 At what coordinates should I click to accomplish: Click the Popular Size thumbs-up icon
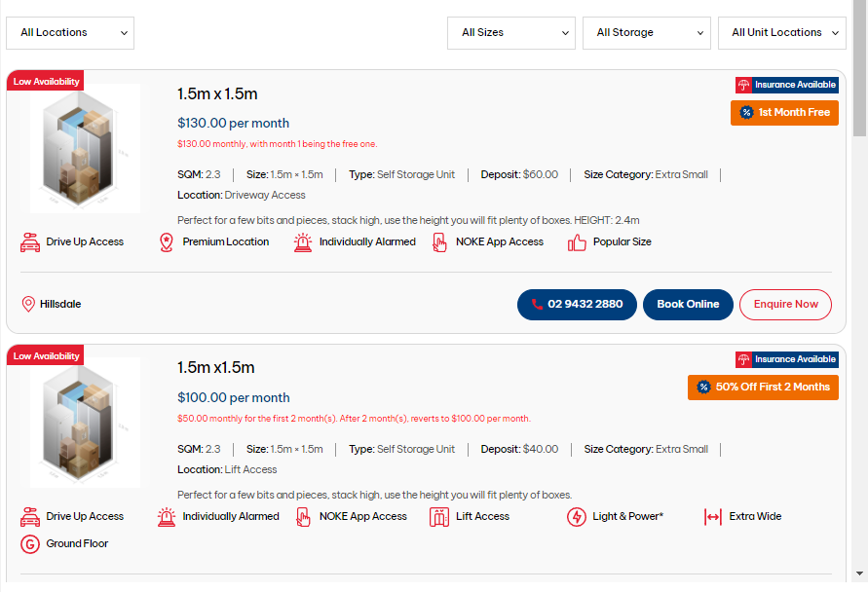578,242
